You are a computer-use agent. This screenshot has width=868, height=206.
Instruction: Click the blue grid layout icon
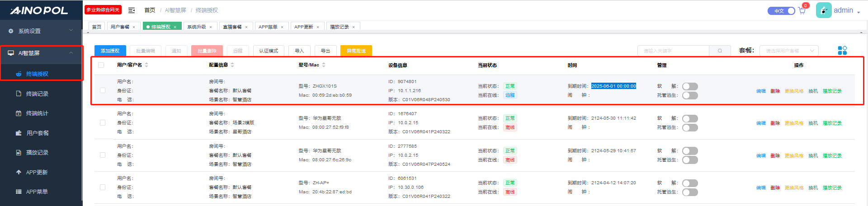[842, 51]
